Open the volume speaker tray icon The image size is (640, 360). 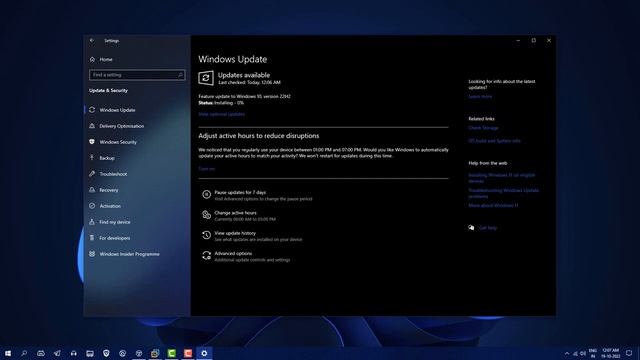click(583, 353)
